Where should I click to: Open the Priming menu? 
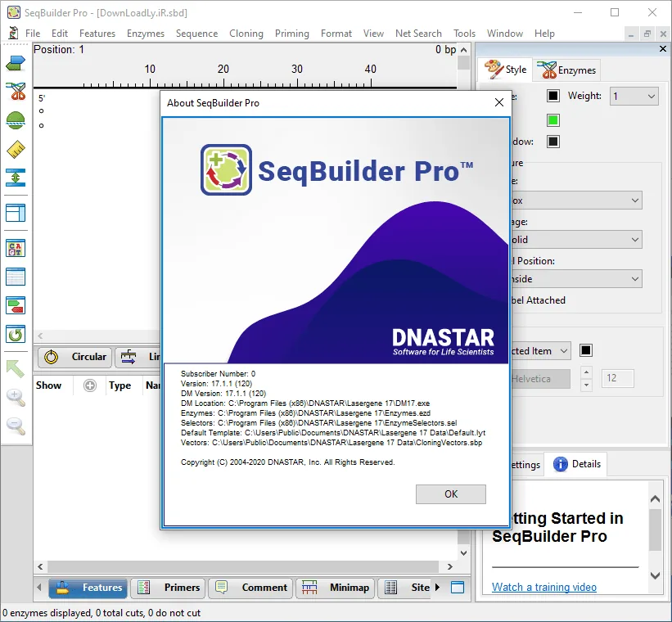pos(292,34)
